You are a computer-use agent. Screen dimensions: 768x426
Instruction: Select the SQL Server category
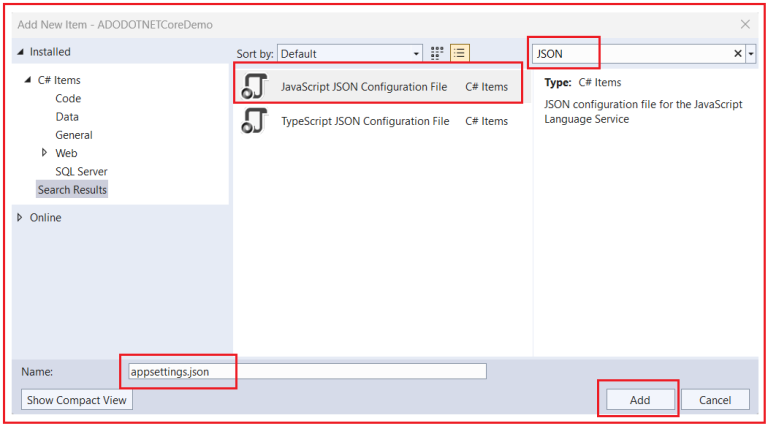click(81, 171)
